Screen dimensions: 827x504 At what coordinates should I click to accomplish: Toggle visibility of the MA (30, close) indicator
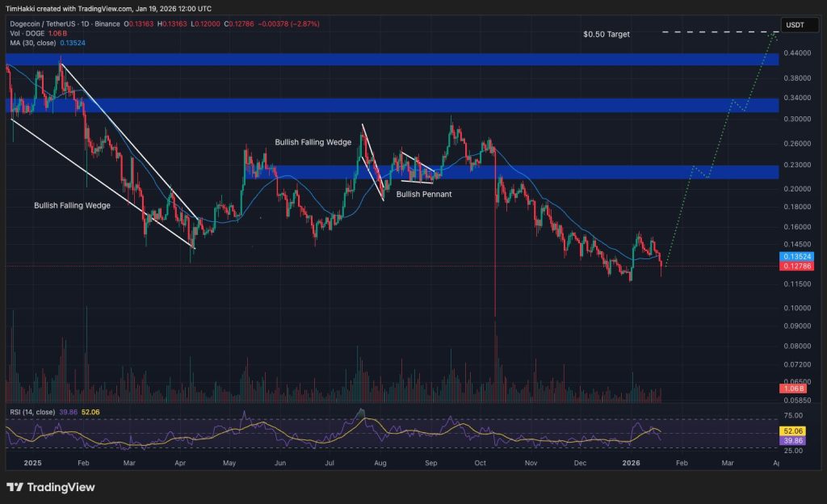click(x=32, y=43)
